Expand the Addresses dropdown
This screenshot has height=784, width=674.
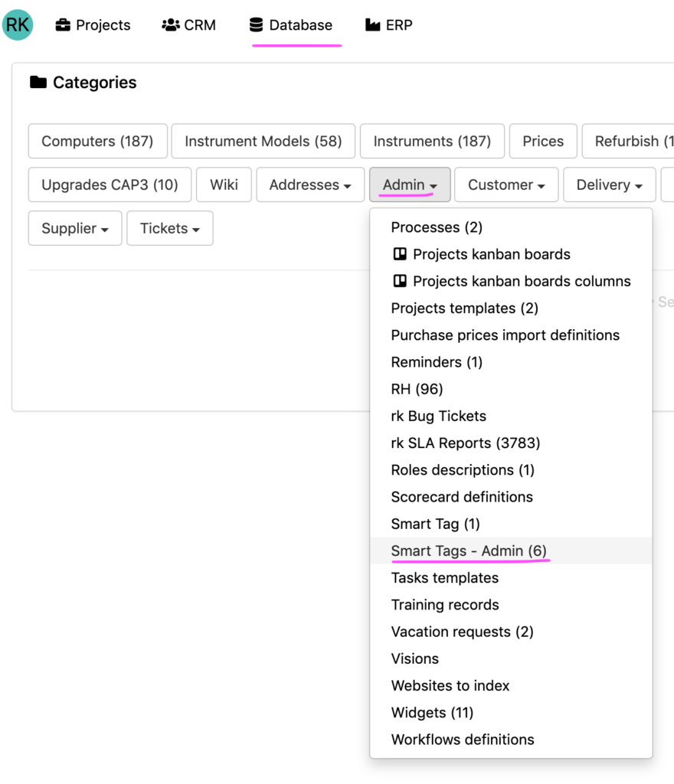click(310, 185)
